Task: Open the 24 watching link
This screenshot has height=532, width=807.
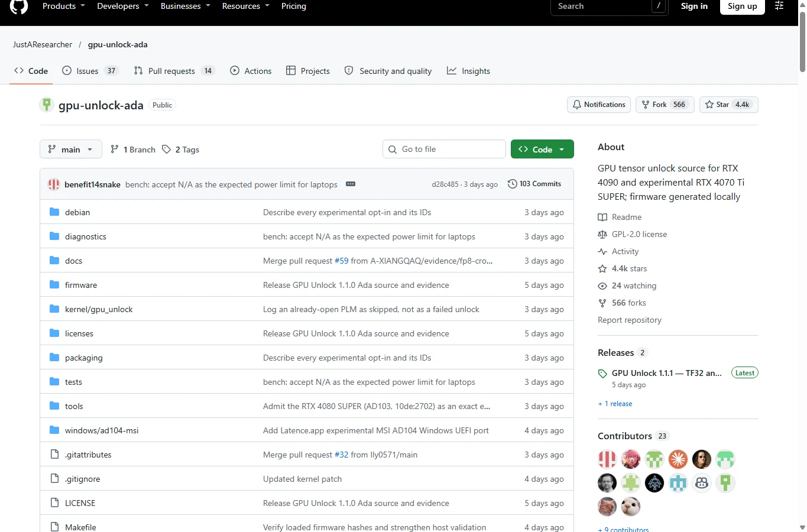Action: click(x=627, y=286)
